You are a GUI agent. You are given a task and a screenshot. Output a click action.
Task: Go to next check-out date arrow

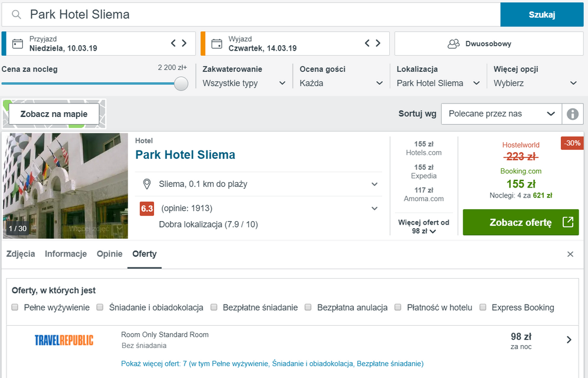point(378,43)
